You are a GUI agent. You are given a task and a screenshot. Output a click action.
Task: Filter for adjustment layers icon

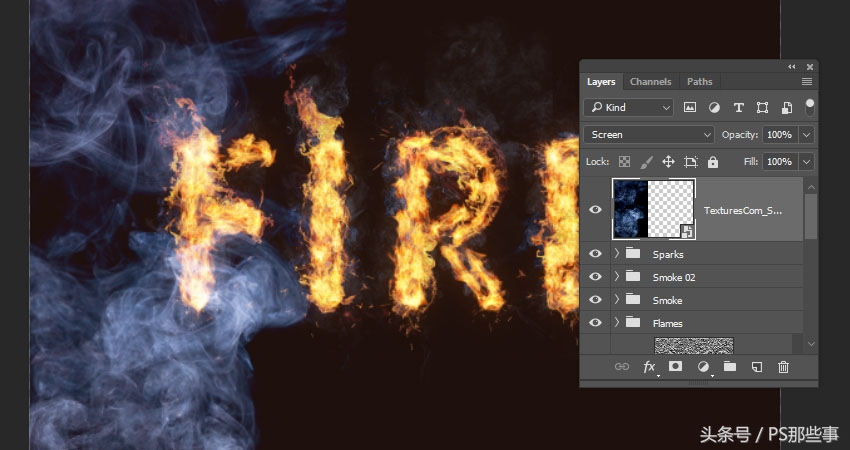point(714,107)
